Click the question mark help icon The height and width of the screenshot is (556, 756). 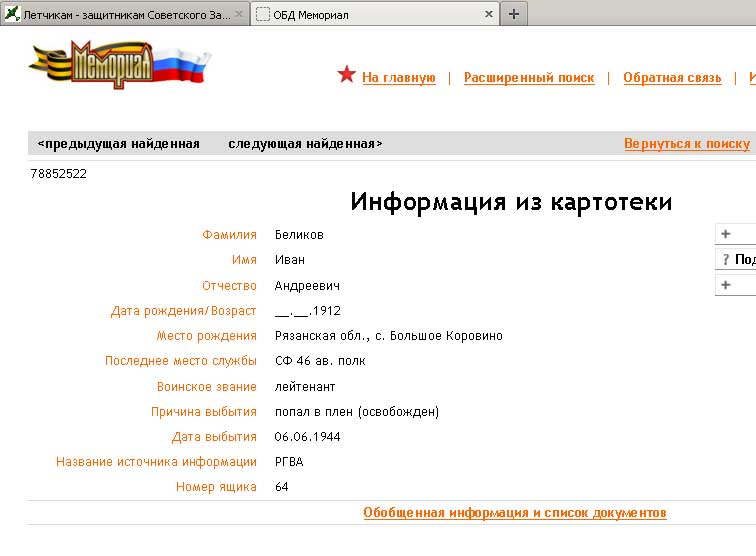(725, 260)
